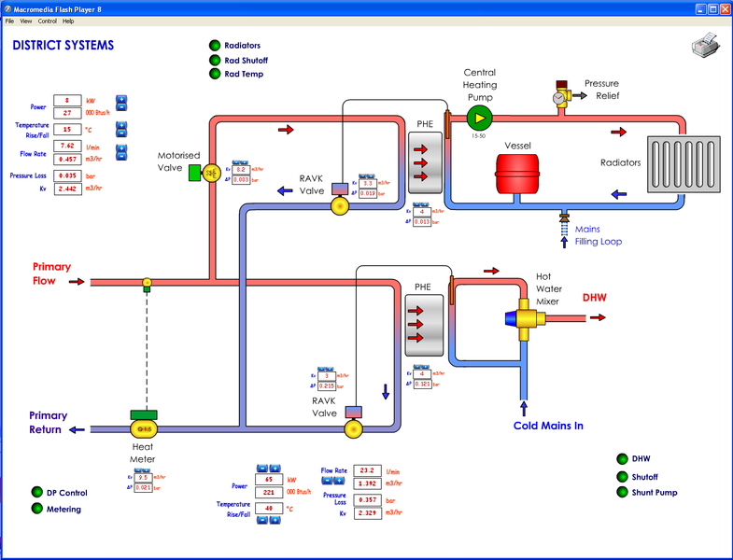Click the green Central Heating Pump symbol
733x560 pixels.
480,119
